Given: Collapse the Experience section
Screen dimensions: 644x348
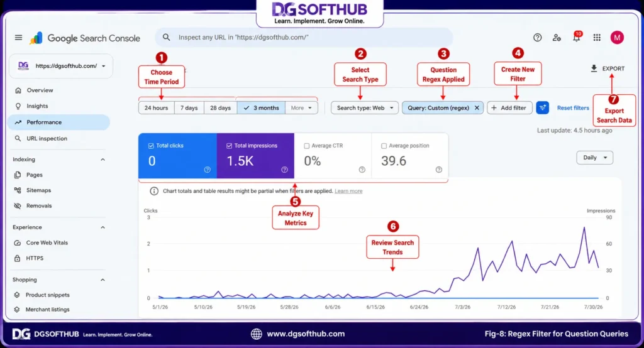Looking at the screenshot, I should coord(103,227).
